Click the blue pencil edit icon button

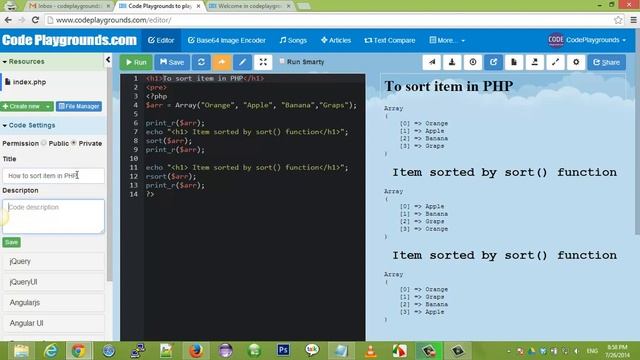pos(242,62)
